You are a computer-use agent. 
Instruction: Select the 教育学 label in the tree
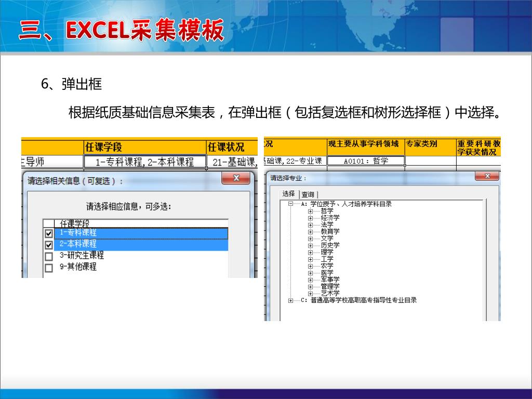330,232
